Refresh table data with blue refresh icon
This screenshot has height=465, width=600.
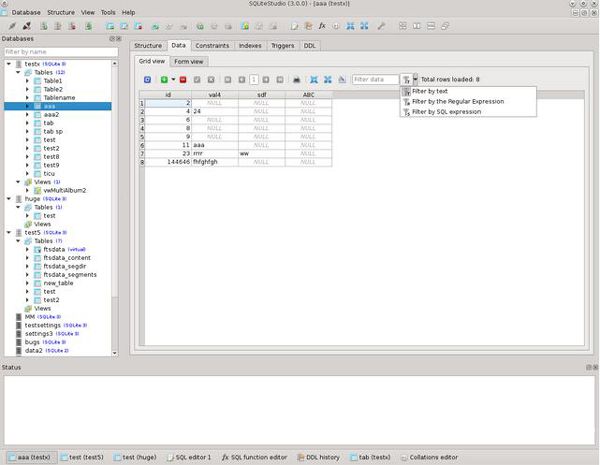pos(147,80)
